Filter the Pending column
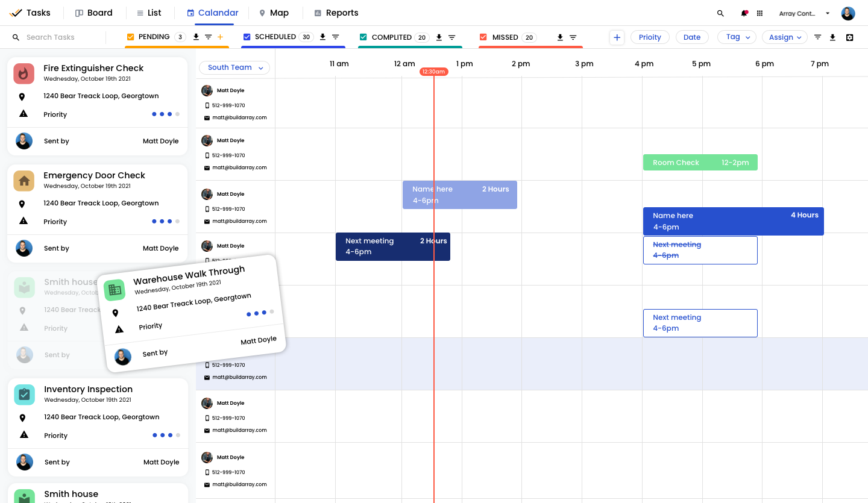 point(208,37)
